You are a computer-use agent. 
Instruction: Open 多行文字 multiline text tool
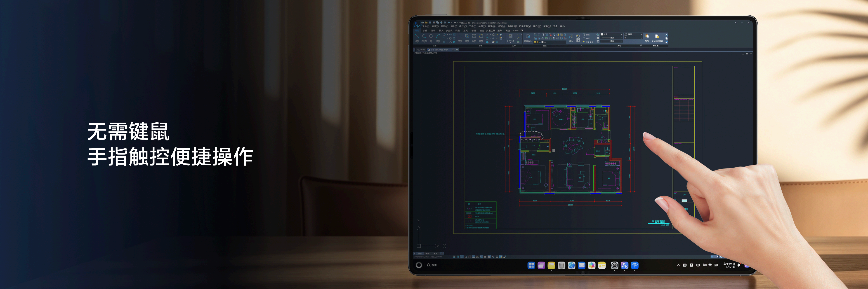point(511,38)
